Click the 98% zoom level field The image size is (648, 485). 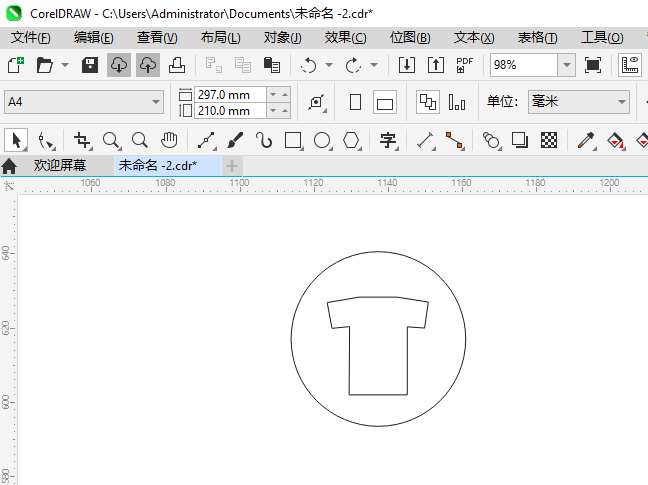point(524,65)
